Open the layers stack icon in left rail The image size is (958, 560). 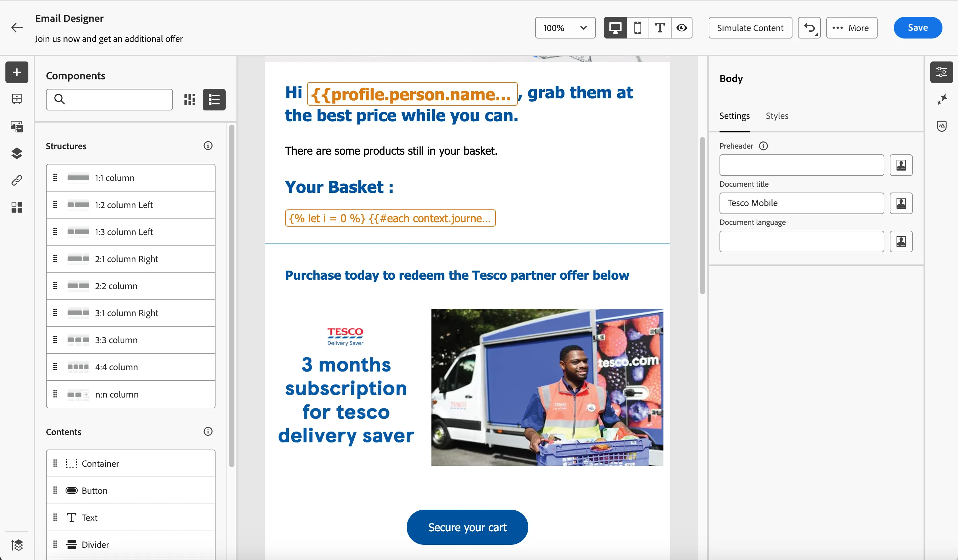(x=17, y=153)
